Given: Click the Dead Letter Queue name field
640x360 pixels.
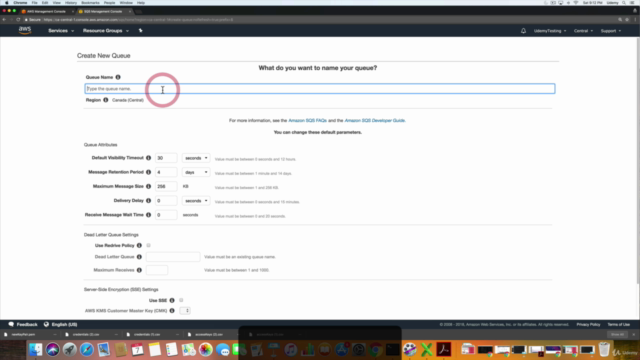Looking at the screenshot, I should tap(173, 257).
